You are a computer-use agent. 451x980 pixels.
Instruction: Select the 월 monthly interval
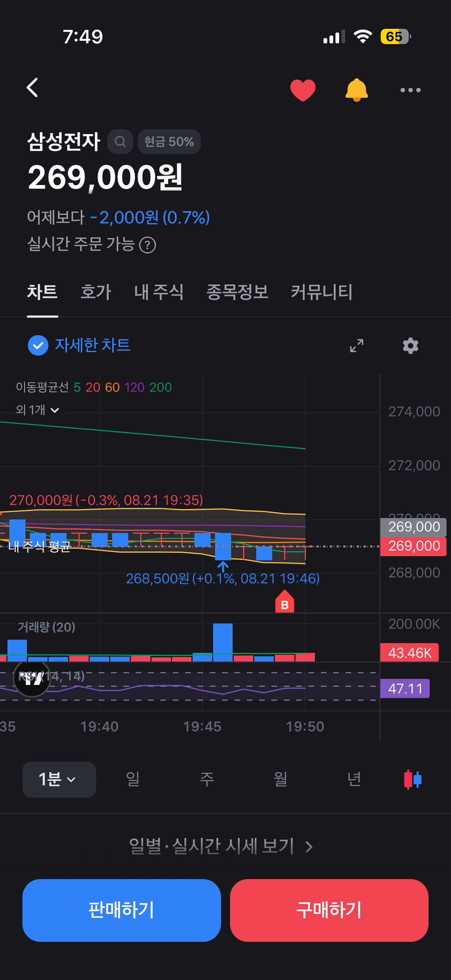(280, 780)
